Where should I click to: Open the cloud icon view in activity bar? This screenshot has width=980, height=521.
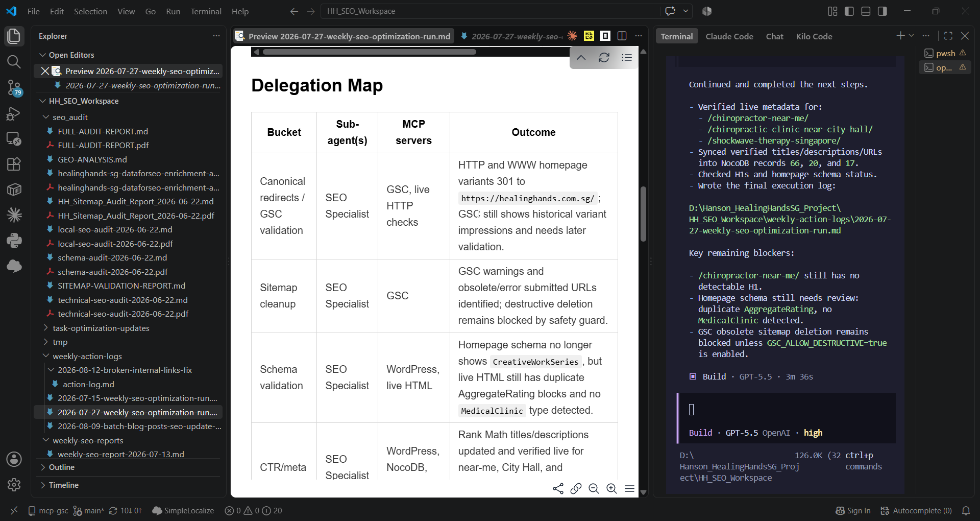click(x=14, y=266)
